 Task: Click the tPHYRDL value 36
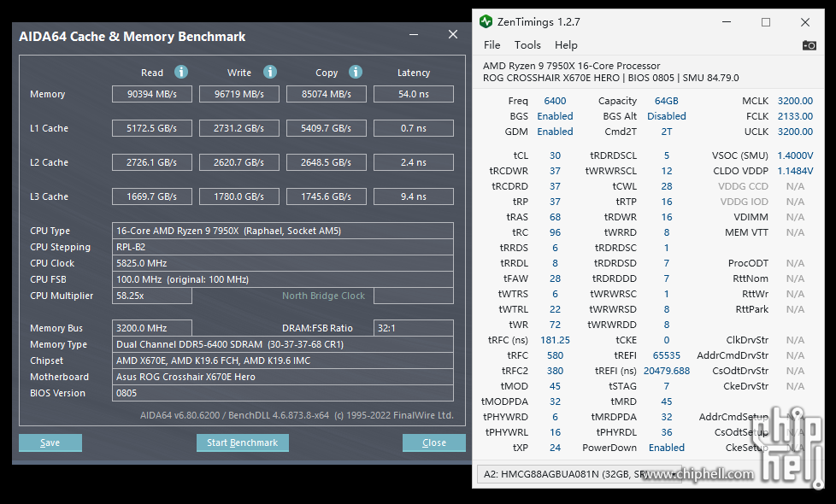point(667,432)
